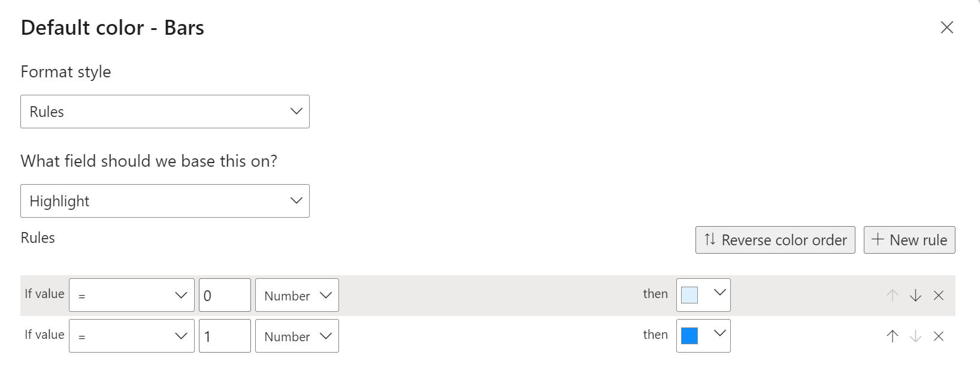
Task: Open second rule's Number type dropdown
Action: [297, 336]
